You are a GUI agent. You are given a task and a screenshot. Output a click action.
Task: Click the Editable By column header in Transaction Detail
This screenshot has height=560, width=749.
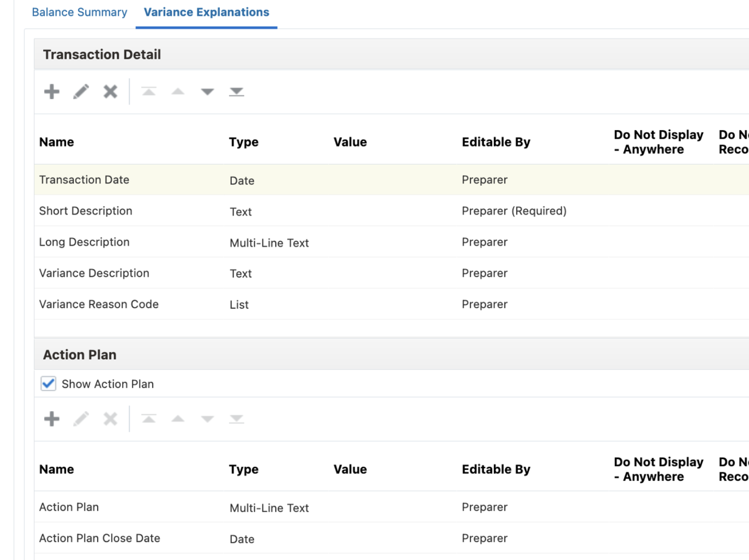[x=496, y=142]
